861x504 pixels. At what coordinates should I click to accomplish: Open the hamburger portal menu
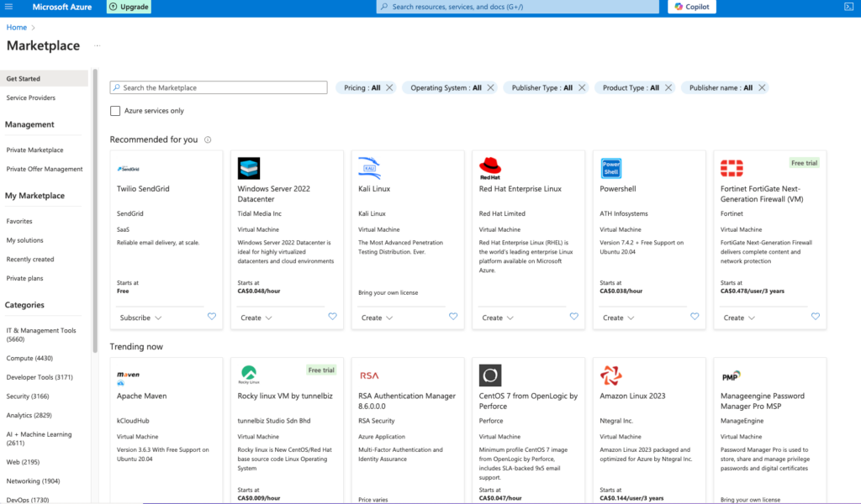coord(8,7)
